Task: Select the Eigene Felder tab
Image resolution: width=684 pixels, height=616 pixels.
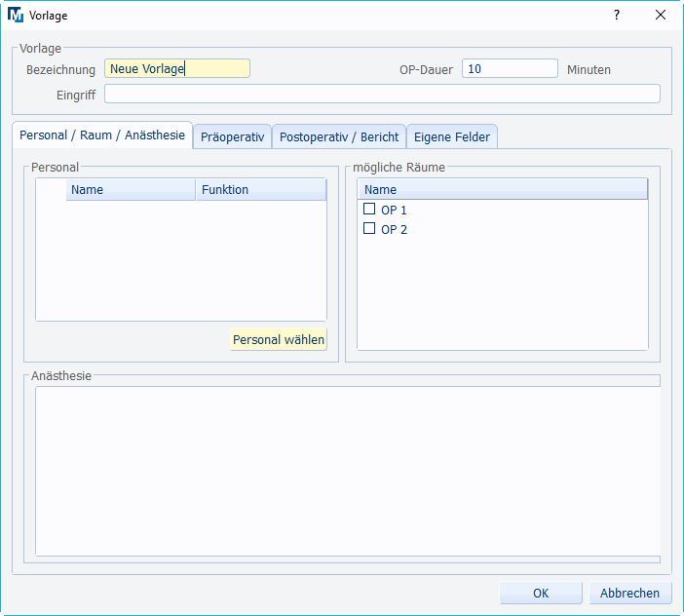Action: (x=452, y=137)
